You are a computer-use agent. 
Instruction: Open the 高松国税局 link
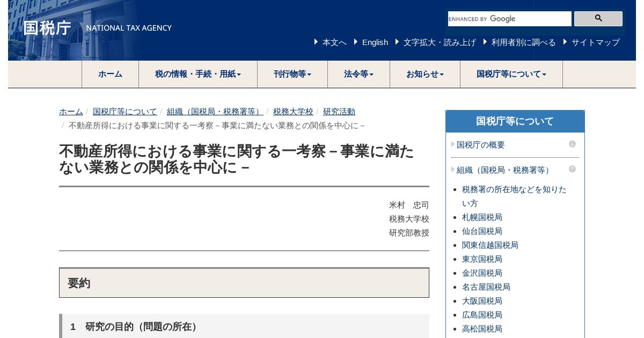[x=482, y=329]
